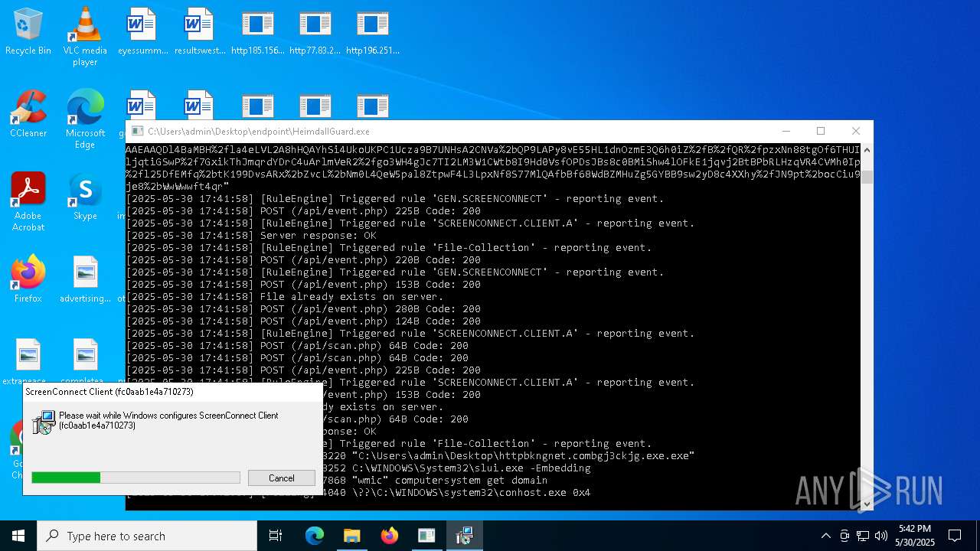
Task: Click the console scrollbar down arrow
Action: point(867,504)
